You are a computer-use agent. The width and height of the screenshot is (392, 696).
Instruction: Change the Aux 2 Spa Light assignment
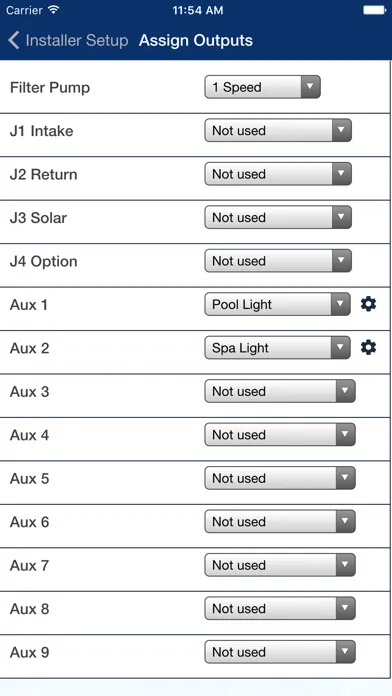[x=277, y=348]
